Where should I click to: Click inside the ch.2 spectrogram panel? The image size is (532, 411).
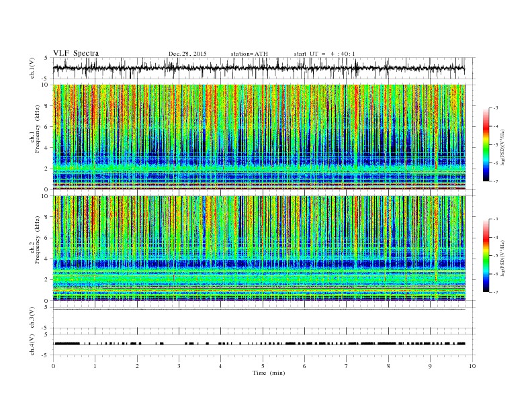[259, 248]
